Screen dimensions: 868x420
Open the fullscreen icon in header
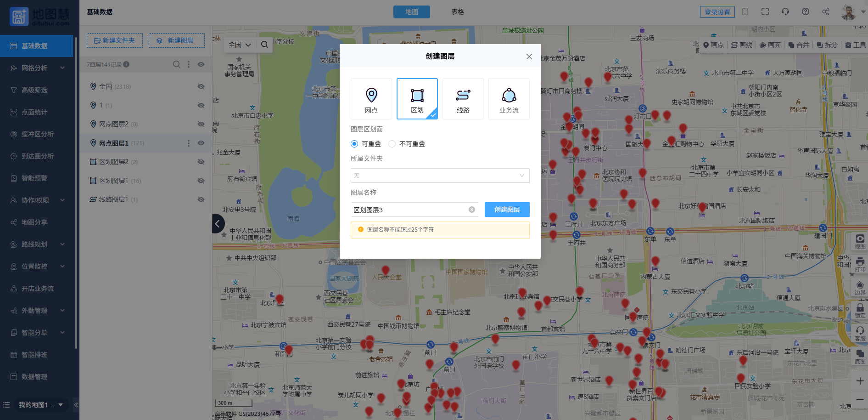pyautogui.click(x=765, y=12)
